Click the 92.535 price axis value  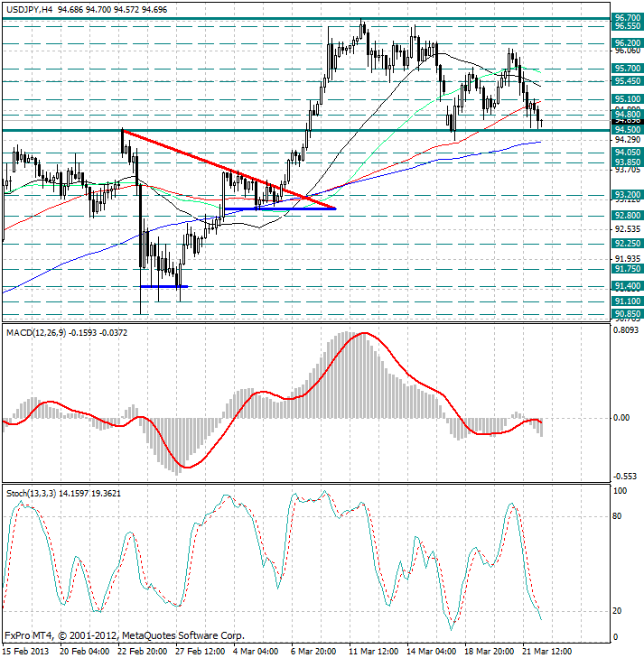click(628, 229)
